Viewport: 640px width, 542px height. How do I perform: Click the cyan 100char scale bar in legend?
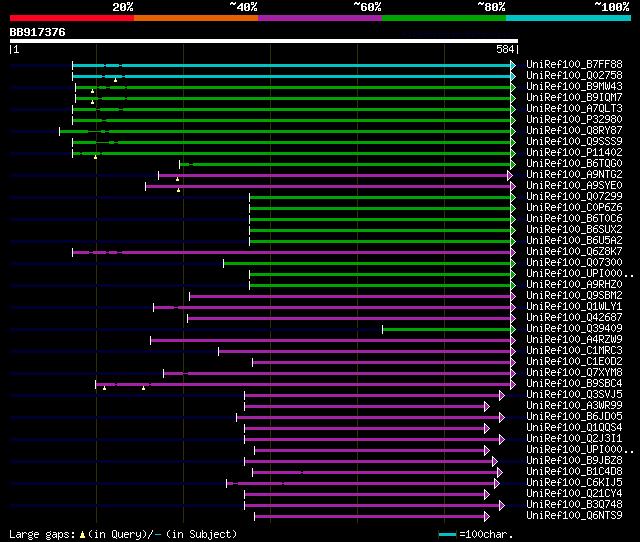[x=447, y=534]
